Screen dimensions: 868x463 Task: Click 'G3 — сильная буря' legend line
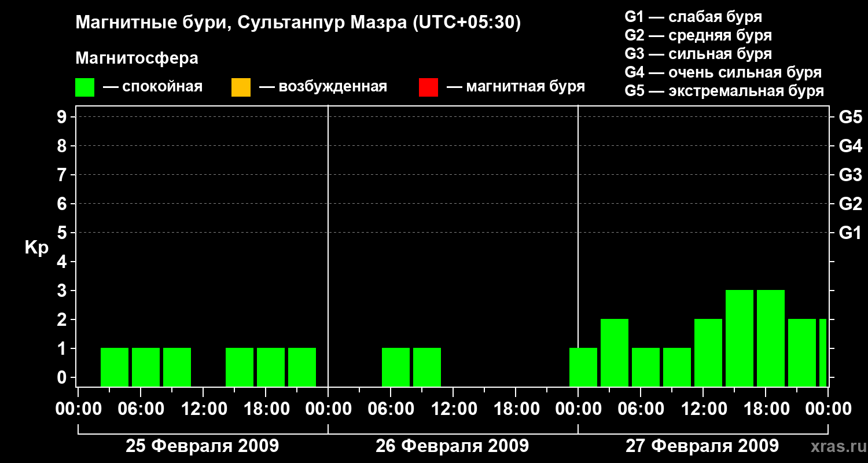click(698, 54)
